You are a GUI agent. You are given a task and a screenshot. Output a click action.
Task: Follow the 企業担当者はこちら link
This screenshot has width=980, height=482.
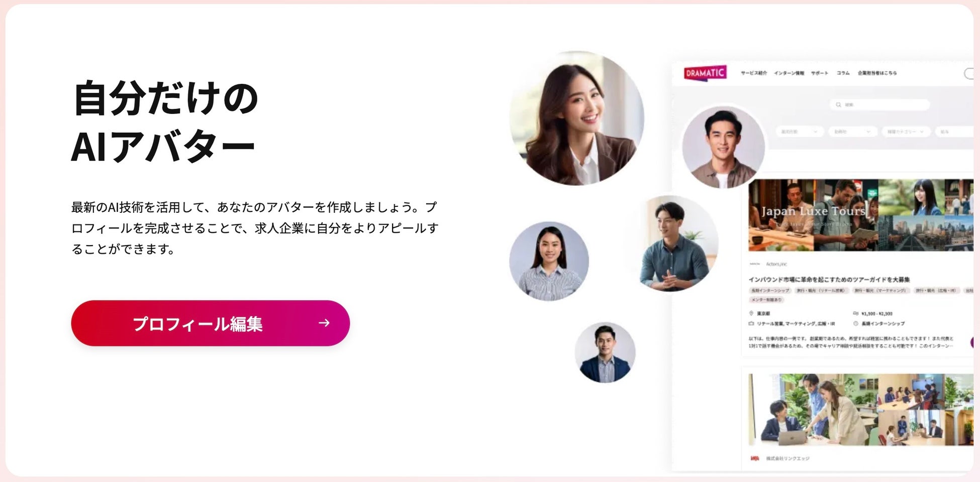point(877,73)
